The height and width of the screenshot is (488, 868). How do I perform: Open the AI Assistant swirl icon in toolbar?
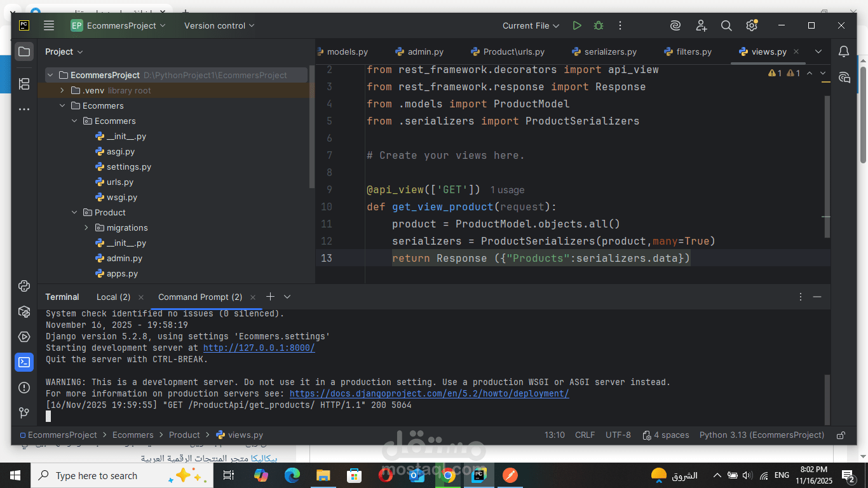(x=675, y=25)
